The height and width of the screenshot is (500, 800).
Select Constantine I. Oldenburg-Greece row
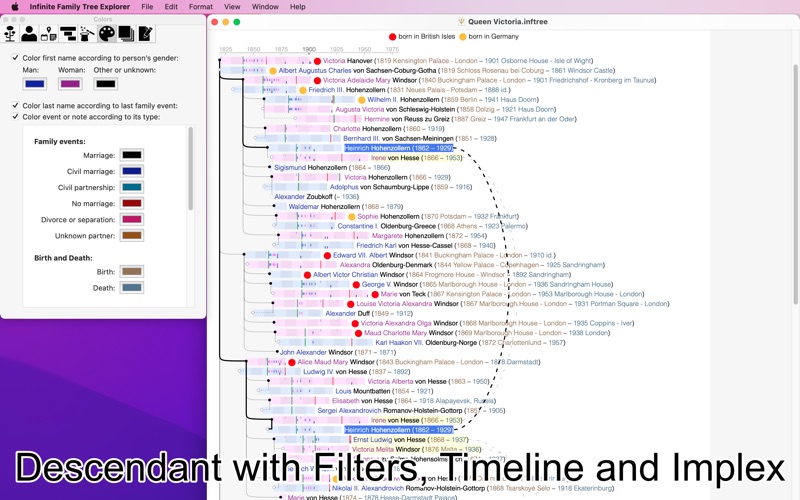(x=432, y=226)
